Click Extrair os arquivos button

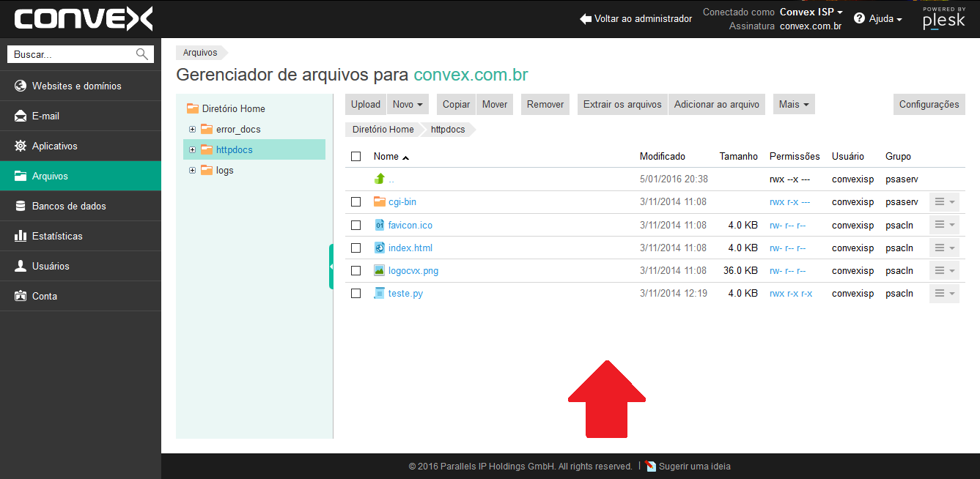tap(623, 104)
